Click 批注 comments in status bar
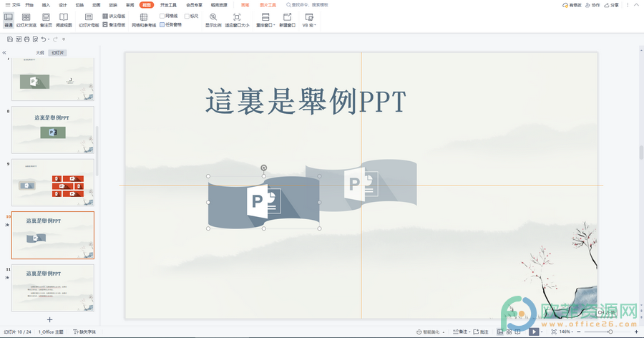Image resolution: width=644 pixels, height=338 pixels. pyautogui.click(x=481, y=332)
